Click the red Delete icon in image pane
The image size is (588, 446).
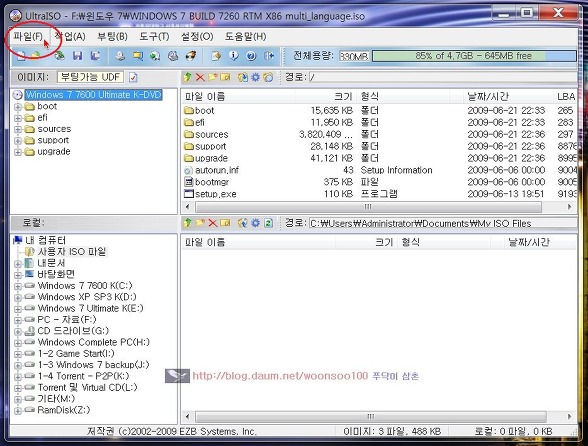coord(200,77)
